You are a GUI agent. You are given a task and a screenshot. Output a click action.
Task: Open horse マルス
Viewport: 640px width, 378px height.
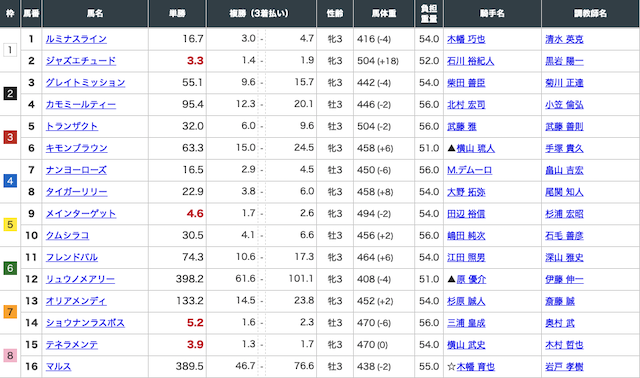(58, 367)
